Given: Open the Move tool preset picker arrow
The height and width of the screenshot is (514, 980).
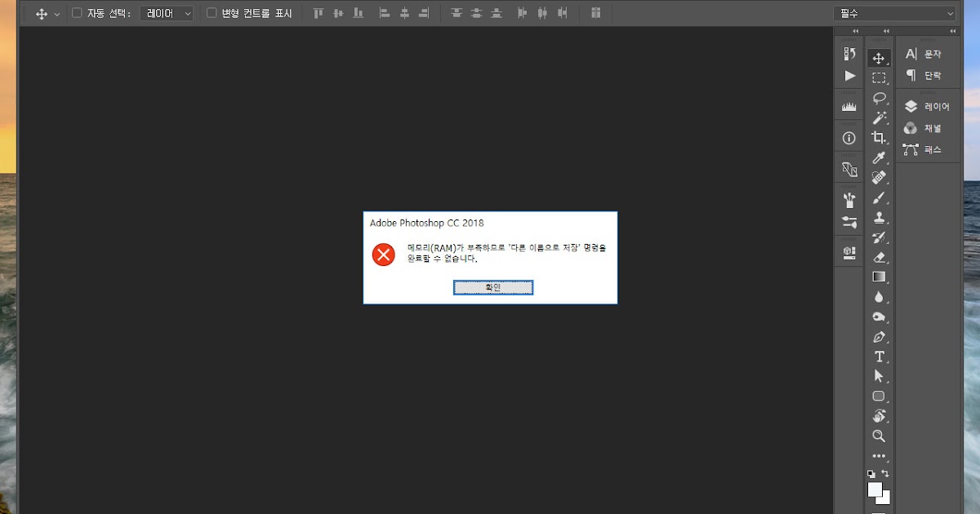Looking at the screenshot, I should (57, 14).
